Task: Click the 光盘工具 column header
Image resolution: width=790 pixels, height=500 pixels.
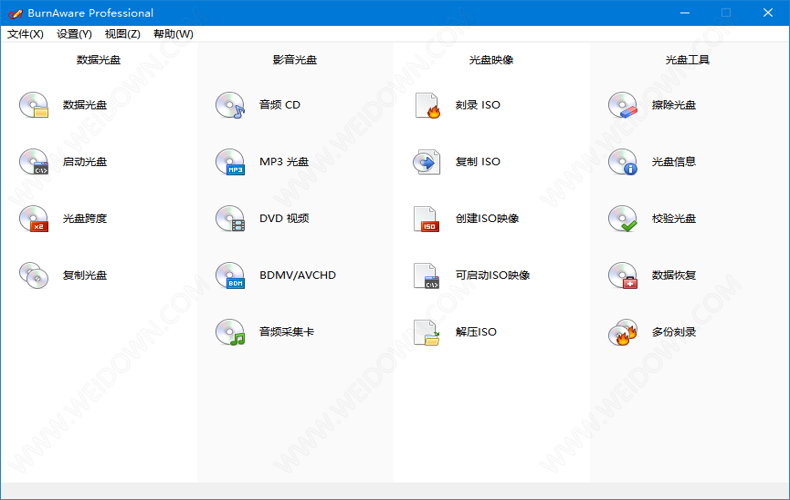Action: [688, 60]
